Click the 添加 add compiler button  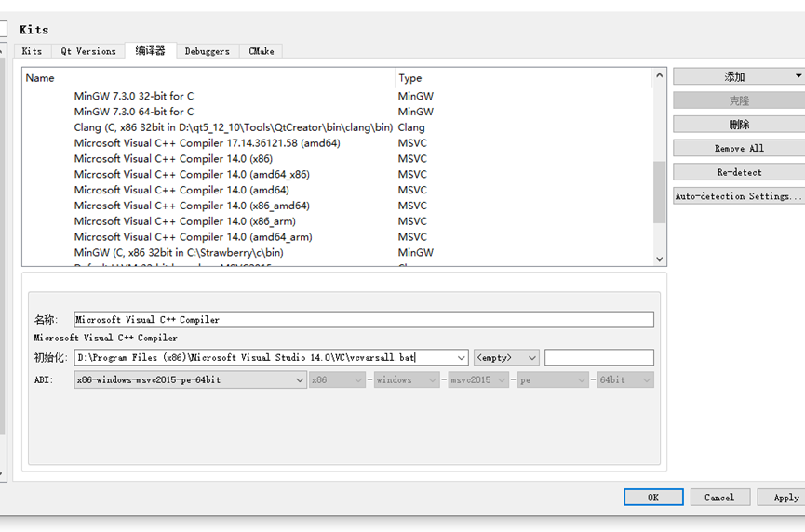pos(734,77)
